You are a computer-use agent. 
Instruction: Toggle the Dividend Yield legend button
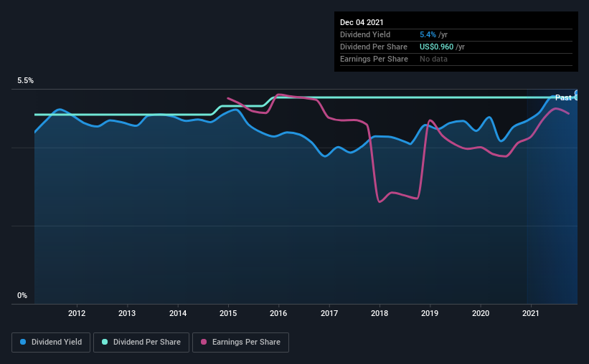[x=51, y=343]
